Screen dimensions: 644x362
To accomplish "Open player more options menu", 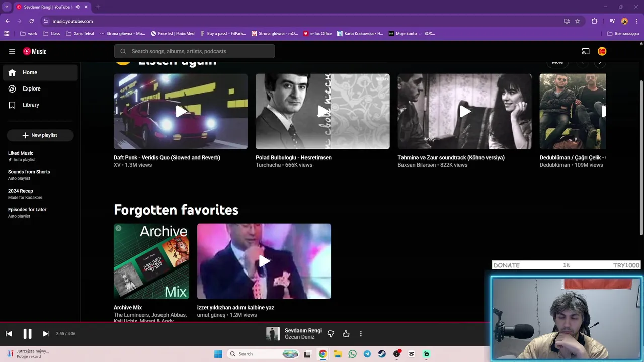I will coord(361,334).
